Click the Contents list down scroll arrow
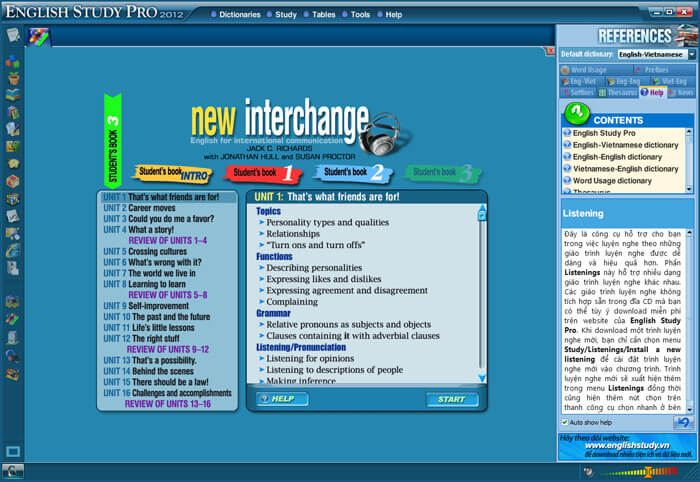The width and height of the screenshot is (700, 482). [689, 190]
